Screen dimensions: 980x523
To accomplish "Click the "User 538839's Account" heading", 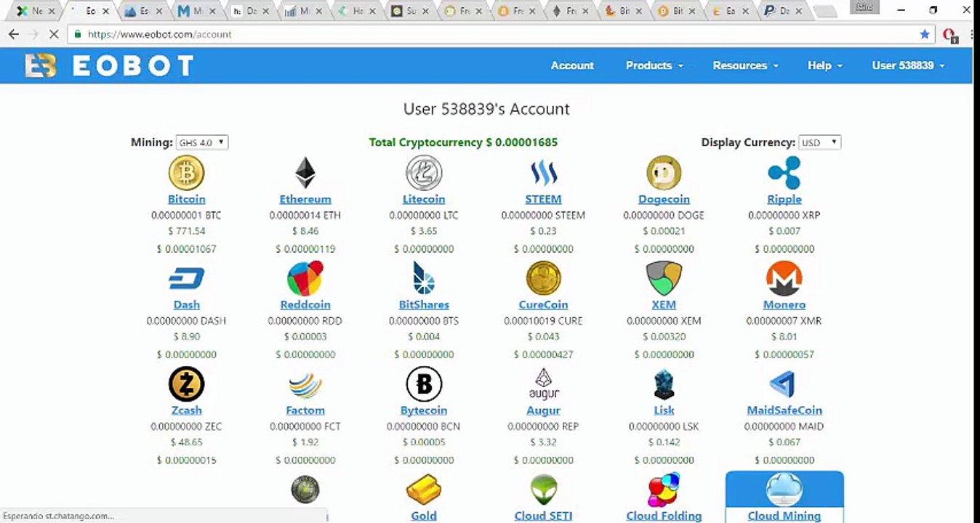I will click(x=486, y=109).
